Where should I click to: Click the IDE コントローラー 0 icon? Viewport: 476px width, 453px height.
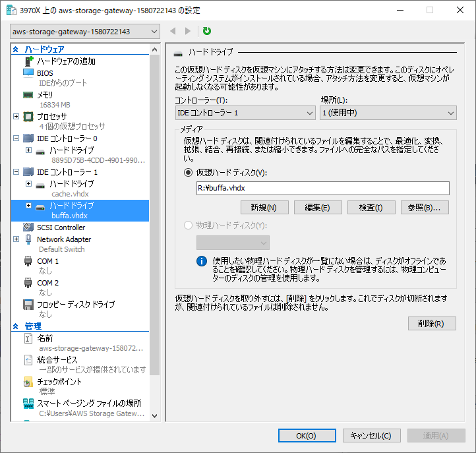point(28,138)
